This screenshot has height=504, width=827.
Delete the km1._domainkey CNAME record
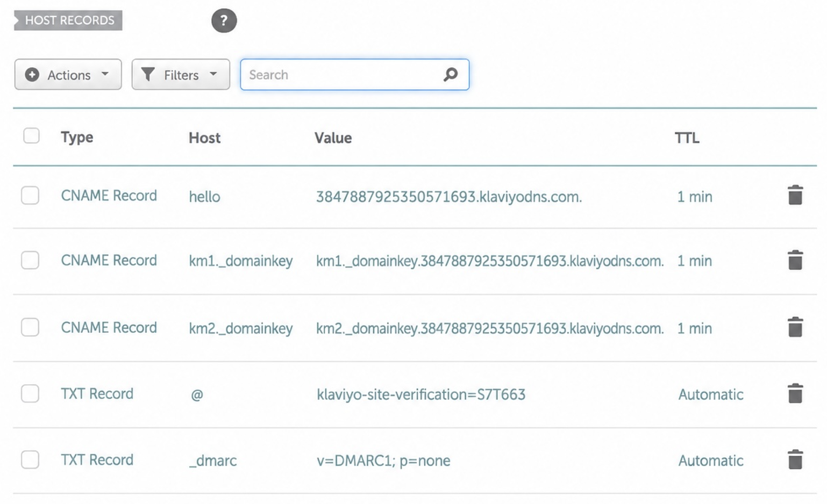tap(795, 260)
